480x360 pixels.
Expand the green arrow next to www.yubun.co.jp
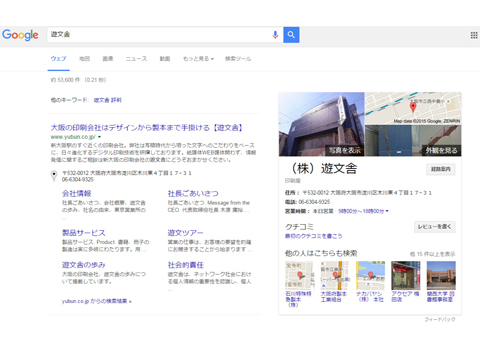[x=99, y=137]
